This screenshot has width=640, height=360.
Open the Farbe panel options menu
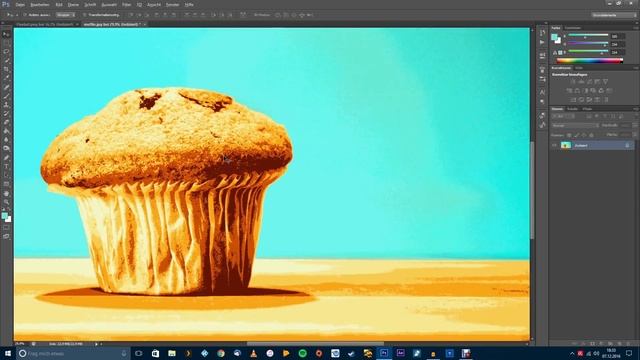point(636,28)
